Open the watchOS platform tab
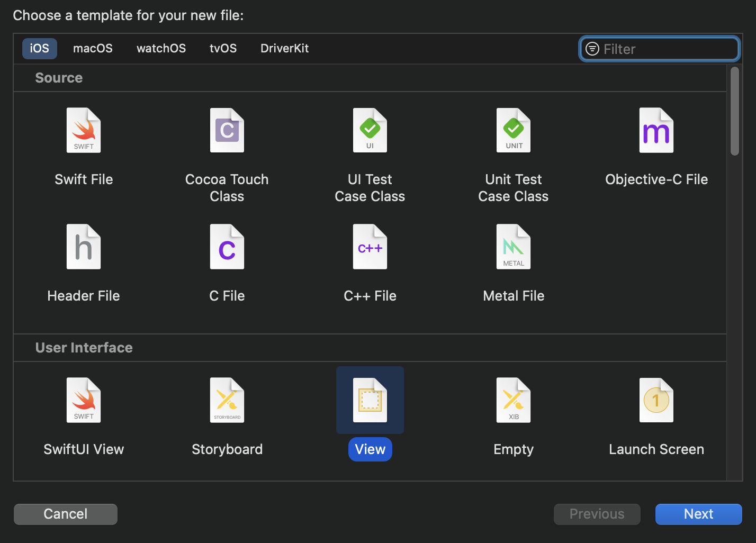756x543 pixels. [x=161, y=48]
